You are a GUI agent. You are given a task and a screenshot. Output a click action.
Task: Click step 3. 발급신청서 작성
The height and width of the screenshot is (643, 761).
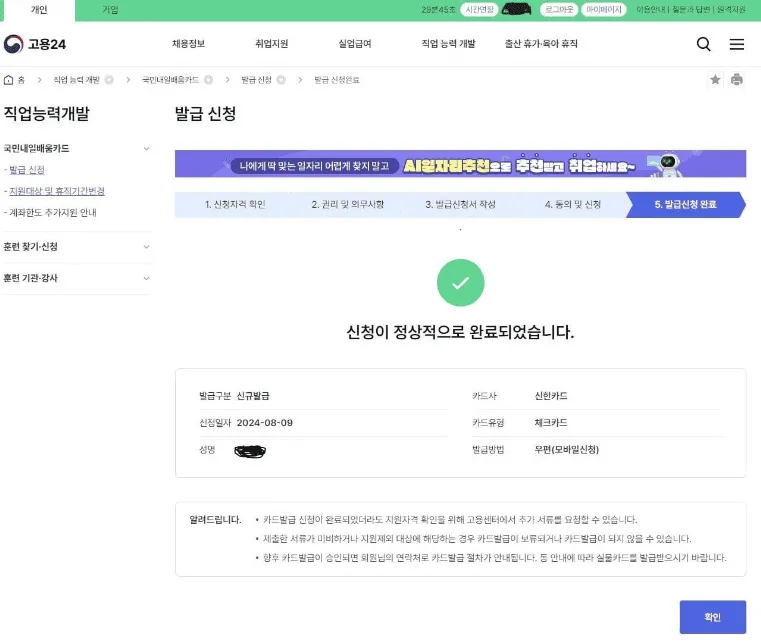coord(460,204)
